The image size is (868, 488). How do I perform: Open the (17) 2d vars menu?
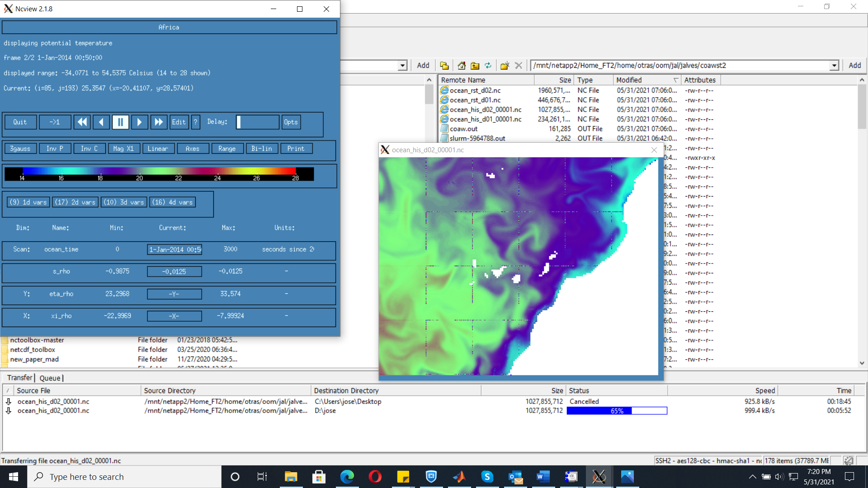75,202
